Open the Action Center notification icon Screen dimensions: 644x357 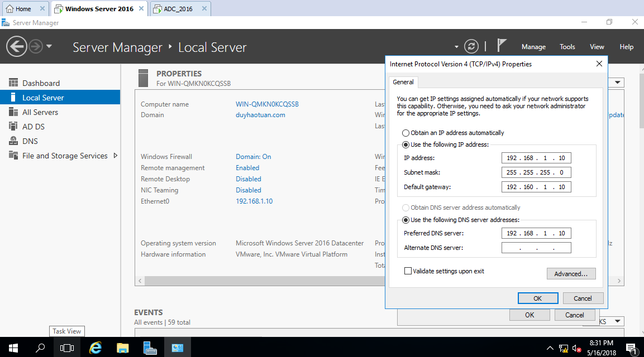click(x=631, y=349)
